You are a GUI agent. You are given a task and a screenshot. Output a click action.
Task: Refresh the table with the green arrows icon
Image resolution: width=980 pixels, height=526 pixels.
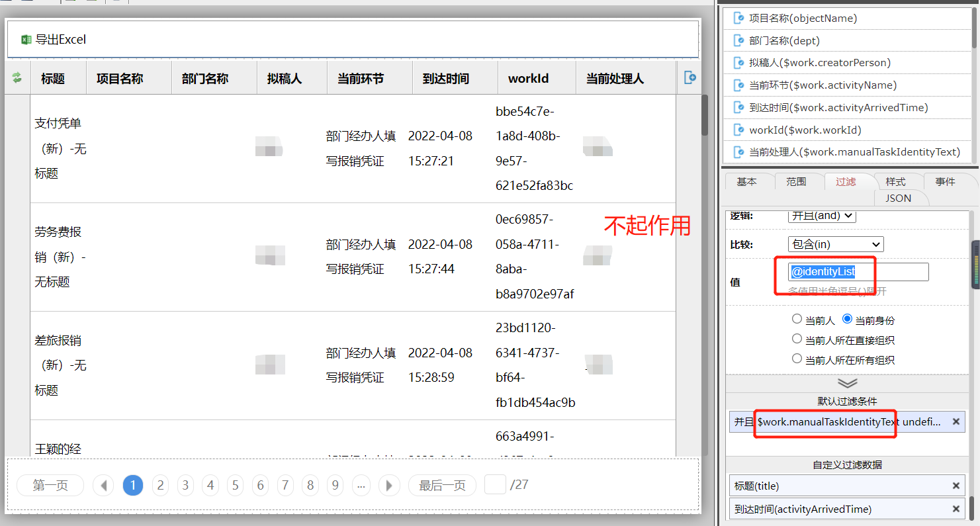17,78
